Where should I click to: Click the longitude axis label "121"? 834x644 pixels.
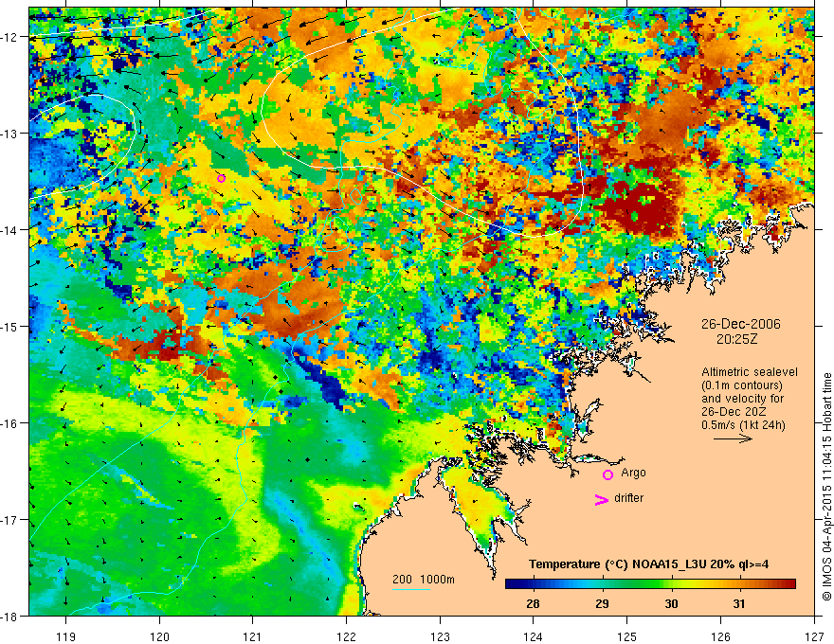253,636
